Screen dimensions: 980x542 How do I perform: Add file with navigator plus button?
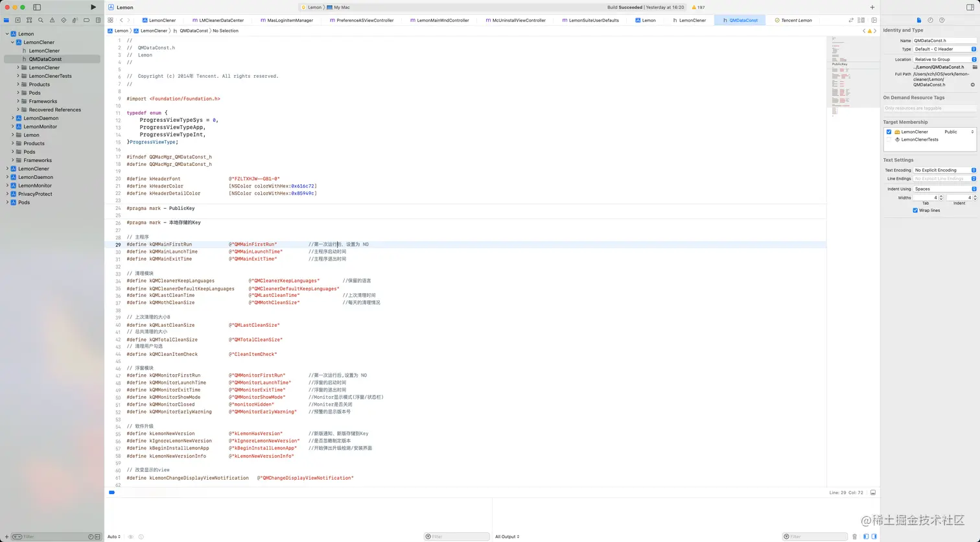click(6, 536)
